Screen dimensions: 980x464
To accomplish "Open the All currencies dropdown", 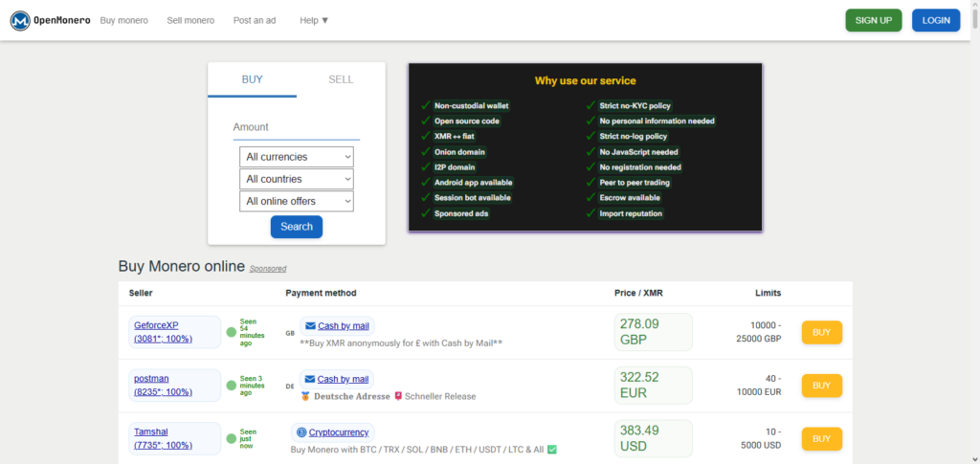I will click(297, 157).
